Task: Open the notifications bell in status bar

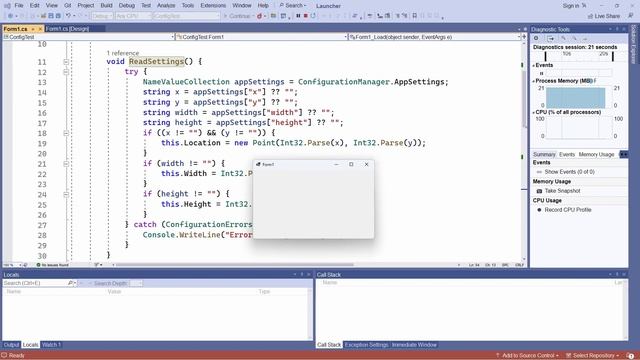Action: tap(631, 356)
